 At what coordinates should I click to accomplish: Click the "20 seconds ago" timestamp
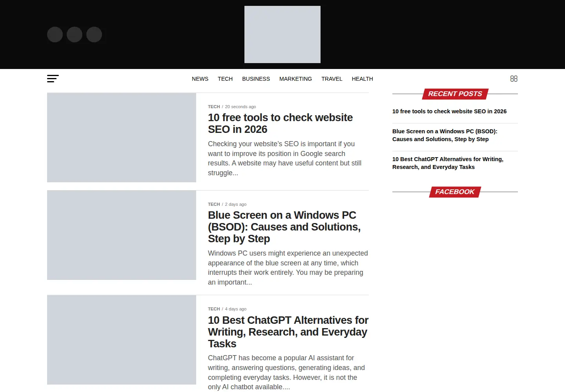coord(241,107)
